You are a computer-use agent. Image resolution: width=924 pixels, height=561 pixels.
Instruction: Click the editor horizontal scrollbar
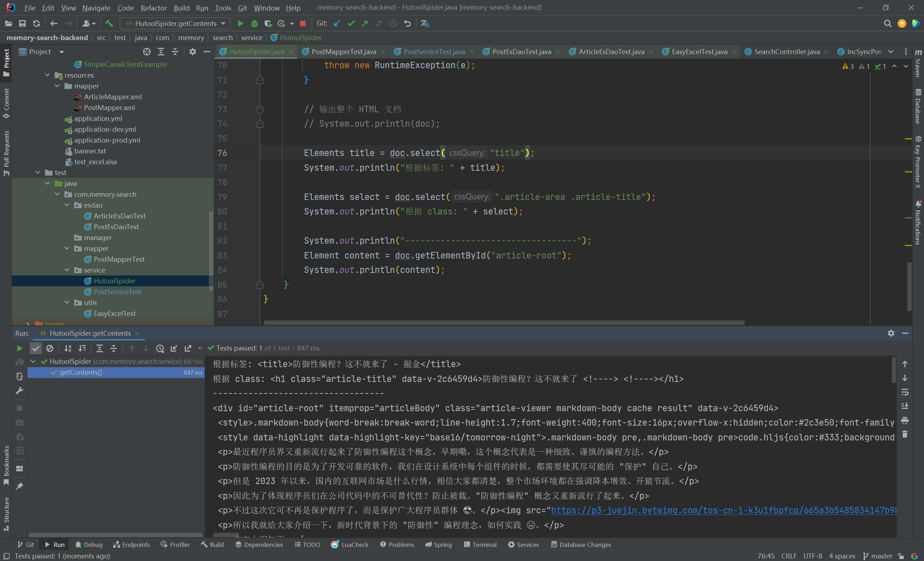pyautogui.click(x=504, y=322)
